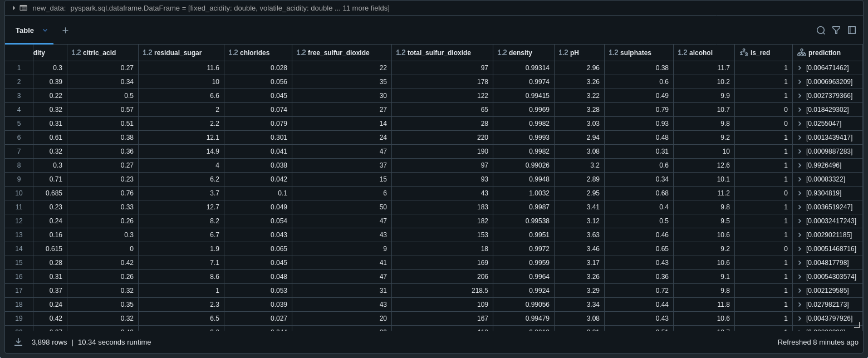Expand prediction value in row 1
The image size is (868, 358).
tap(800, 68)
